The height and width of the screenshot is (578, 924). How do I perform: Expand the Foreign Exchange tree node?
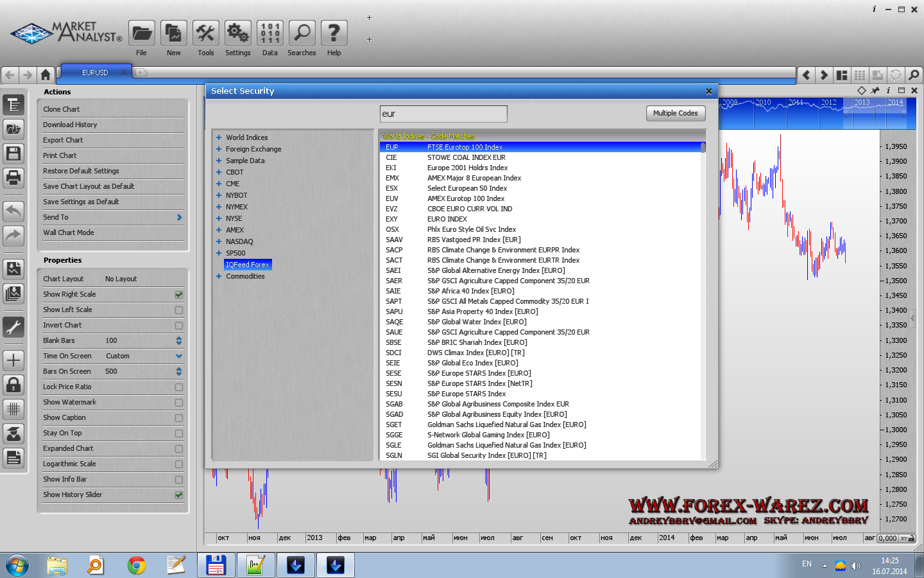(219, 149)
